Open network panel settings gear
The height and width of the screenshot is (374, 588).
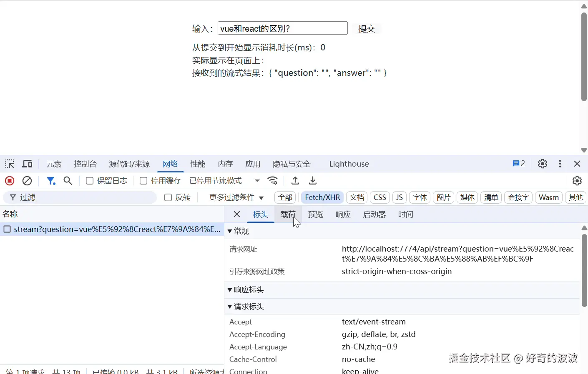pyautogui.click(x=577, y=181)
